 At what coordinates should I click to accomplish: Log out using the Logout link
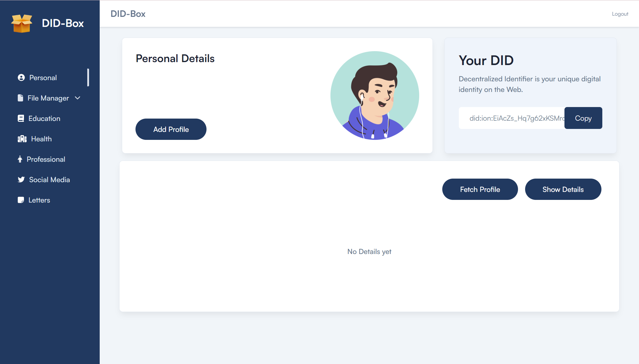pyautogui.click(x=620, y=14)
